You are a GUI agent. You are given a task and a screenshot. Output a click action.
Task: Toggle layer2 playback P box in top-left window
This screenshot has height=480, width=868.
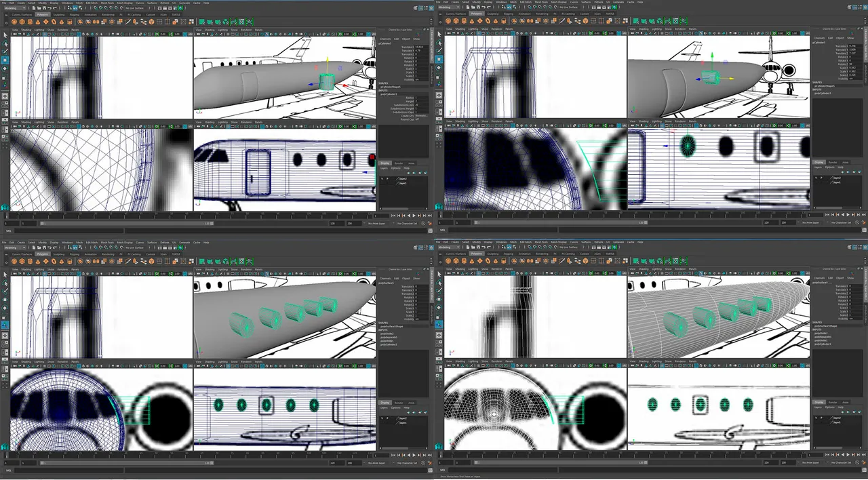[387, 179]
